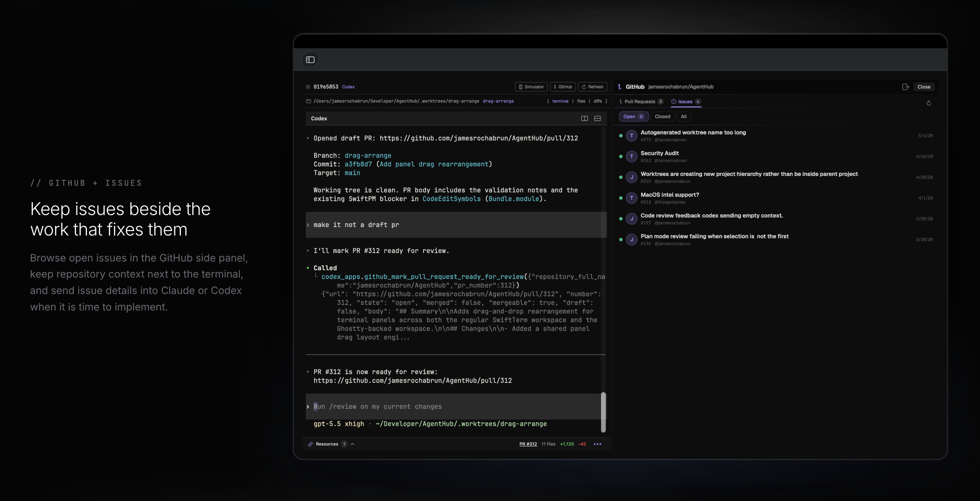Open the PR #312 link in status bar
This screenshot has height=501, width=980.
(528, 444)
